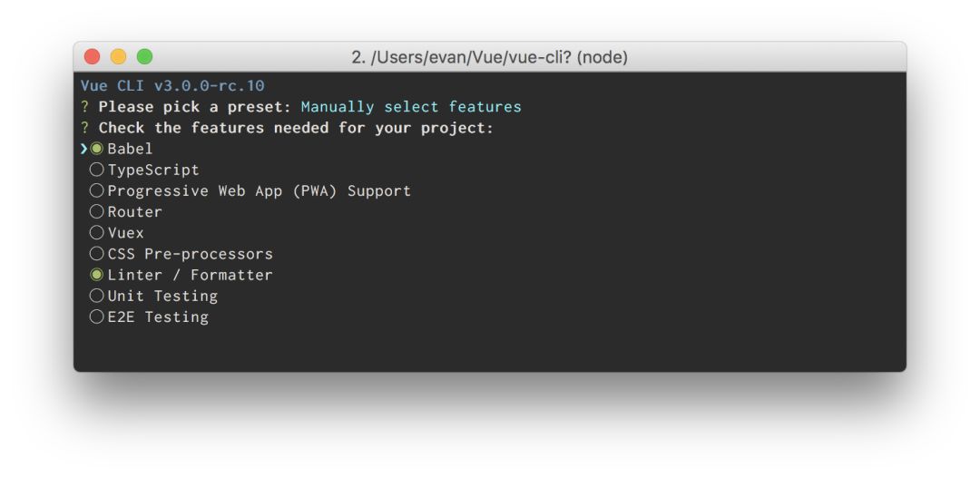The height and width of the screenshot is (477, 980).
Task: Toggle the Vuex option circle
Action: tap(97, 232)
